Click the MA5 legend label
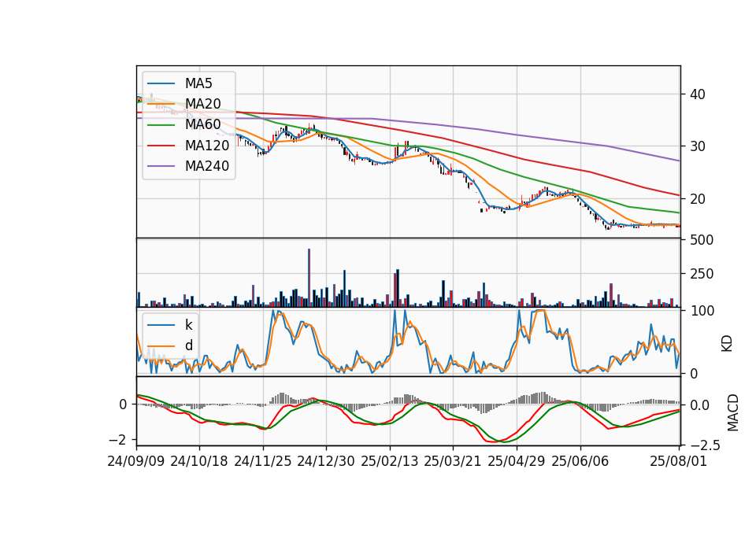Image resolution: width=756 pixels, height=543 pixels. 198,83
